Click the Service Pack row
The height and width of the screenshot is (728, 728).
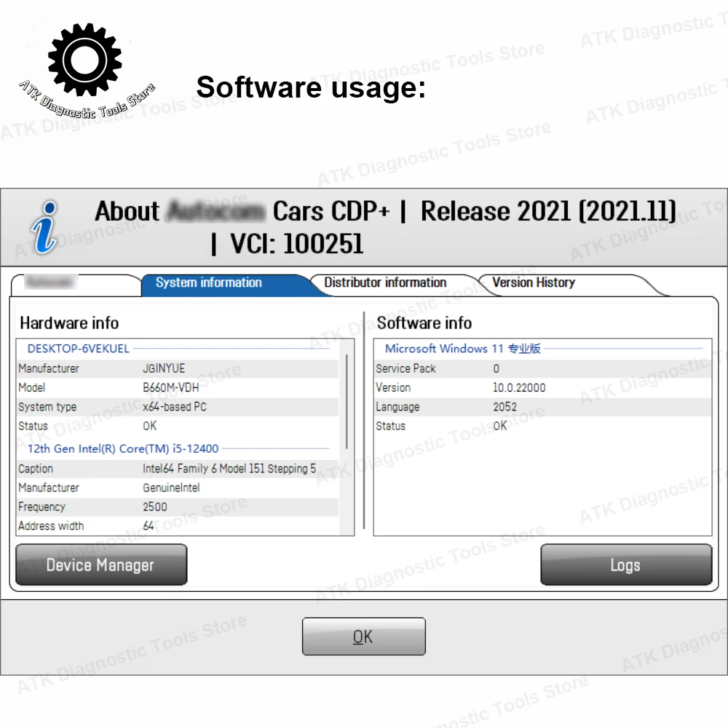point(543,368)
